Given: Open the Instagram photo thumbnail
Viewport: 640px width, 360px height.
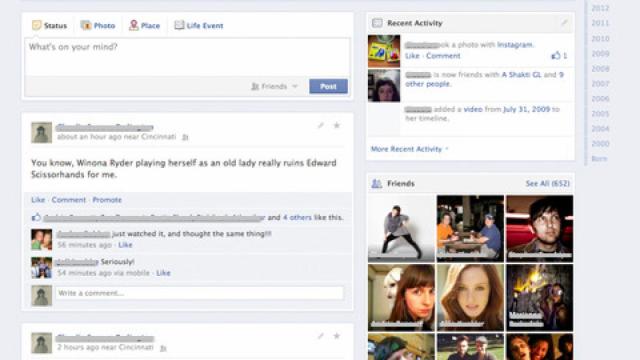Looking at the screenshot, I should pyautogui.click(x=384, y=51).
